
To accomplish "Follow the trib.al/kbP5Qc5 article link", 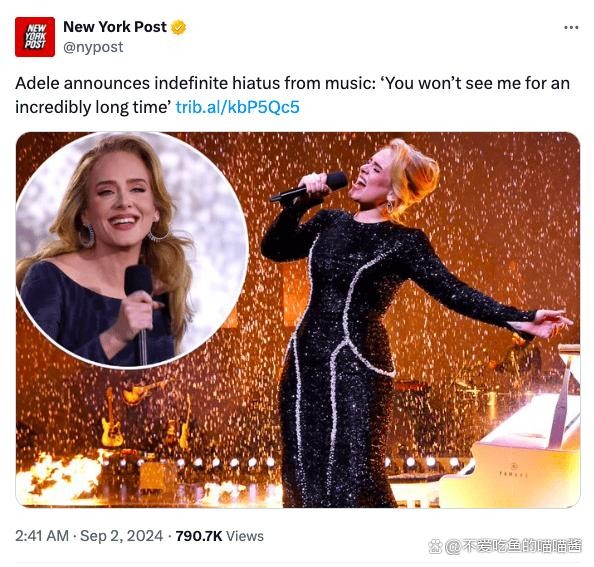I will [x=238, y=107].
